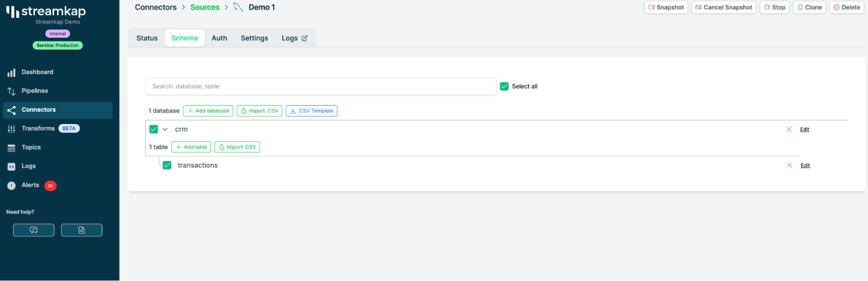Image resolution: width=868 pixels, height=281 pixels.
Task: Open the Settings tab
Action: point(254,38)
